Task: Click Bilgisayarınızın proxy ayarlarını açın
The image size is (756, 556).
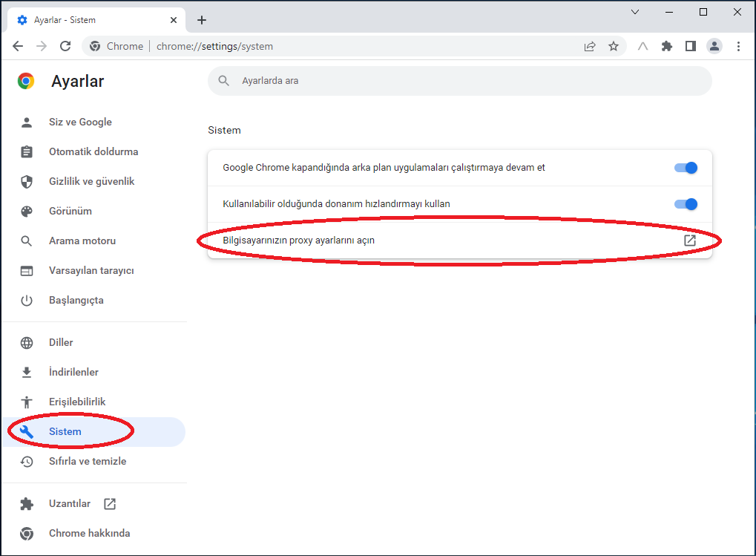Action: [459, 241]
